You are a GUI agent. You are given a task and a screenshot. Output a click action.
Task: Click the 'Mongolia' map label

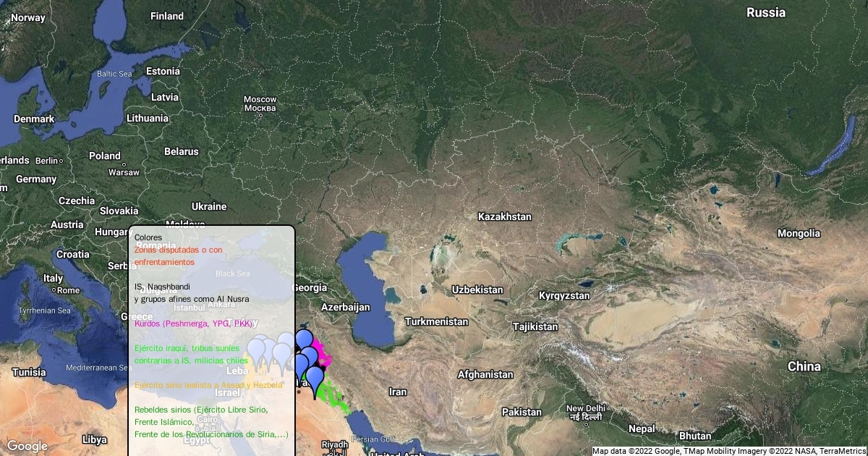click(x=799, y=233)
